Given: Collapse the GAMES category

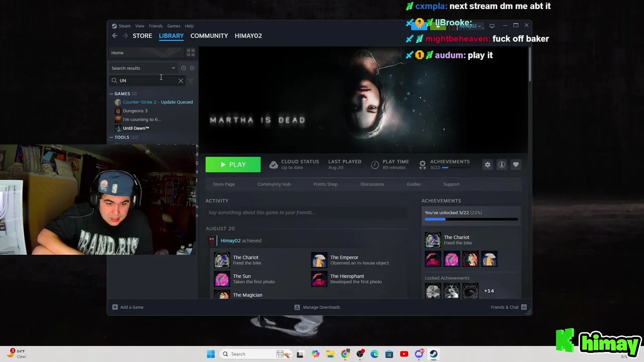Looking at the screenshot, I should tap(112, 94).
